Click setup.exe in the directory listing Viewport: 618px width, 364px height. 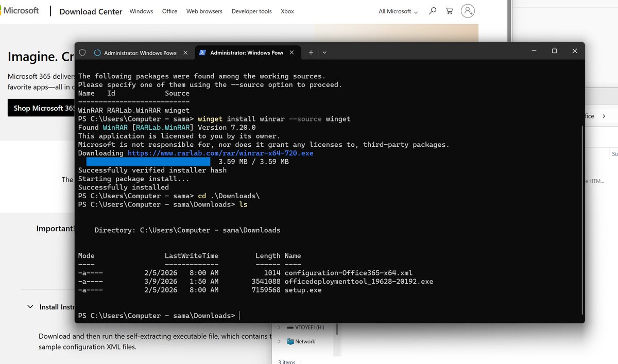(303, 290)
